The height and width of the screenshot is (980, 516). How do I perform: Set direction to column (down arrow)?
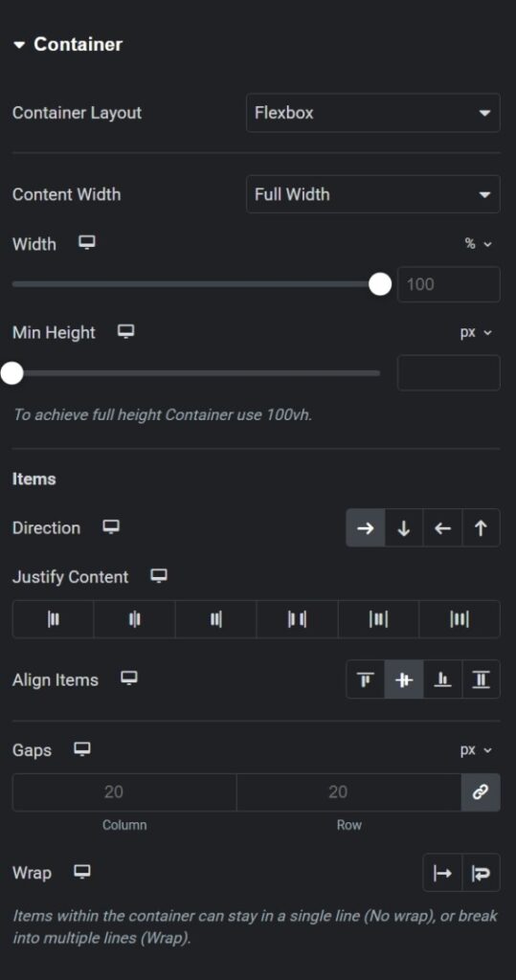point(404,528)
